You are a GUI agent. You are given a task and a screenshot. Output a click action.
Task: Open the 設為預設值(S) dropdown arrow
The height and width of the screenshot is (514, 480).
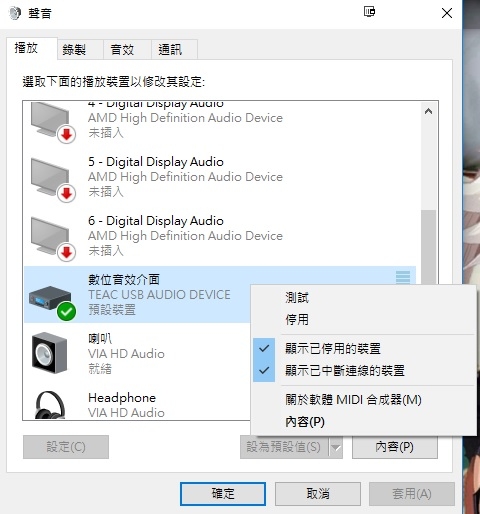(336, 447)
